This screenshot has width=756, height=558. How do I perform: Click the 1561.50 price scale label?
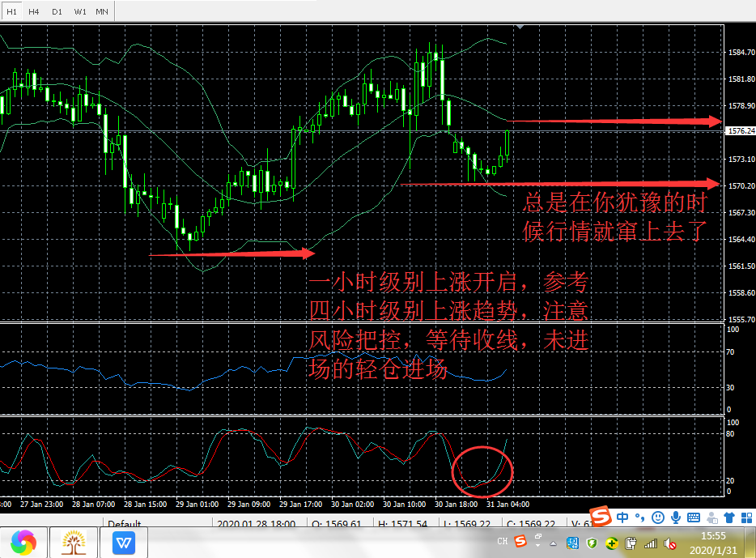click(x=741, y=266)
